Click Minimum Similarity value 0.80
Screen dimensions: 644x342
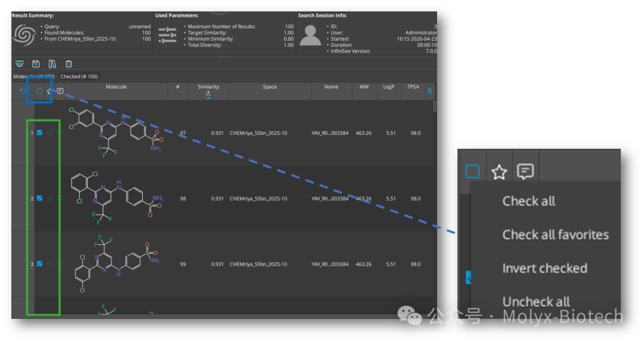pyautogui.click(x=289, y=39)
